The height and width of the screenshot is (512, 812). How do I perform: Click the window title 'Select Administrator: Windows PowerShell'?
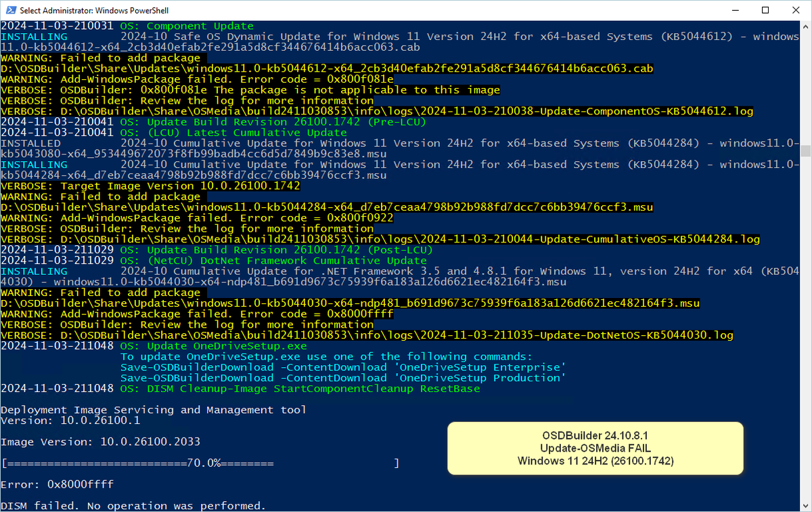pyautogui.click(x=95, y=10)
